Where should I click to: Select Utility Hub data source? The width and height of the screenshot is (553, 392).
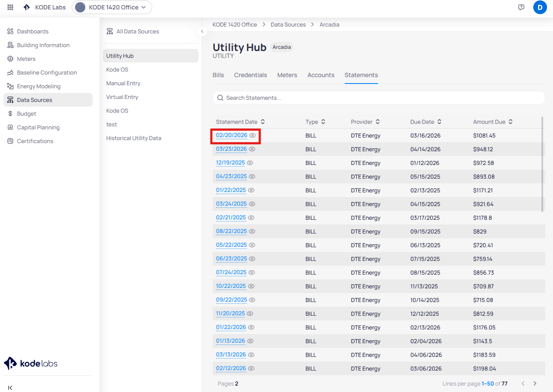tap(150, 56)
